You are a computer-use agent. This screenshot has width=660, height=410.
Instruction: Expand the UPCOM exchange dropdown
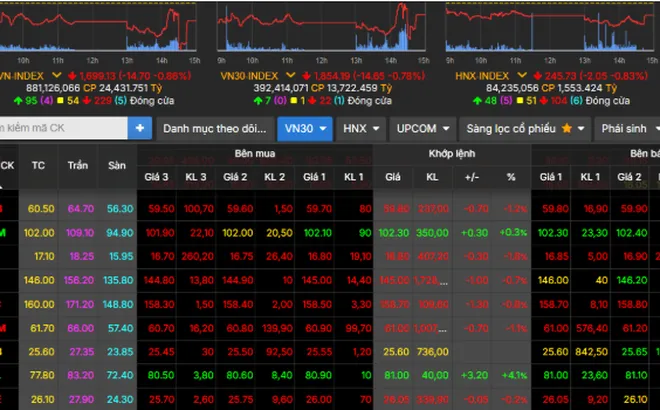click(x=423, y=128)
